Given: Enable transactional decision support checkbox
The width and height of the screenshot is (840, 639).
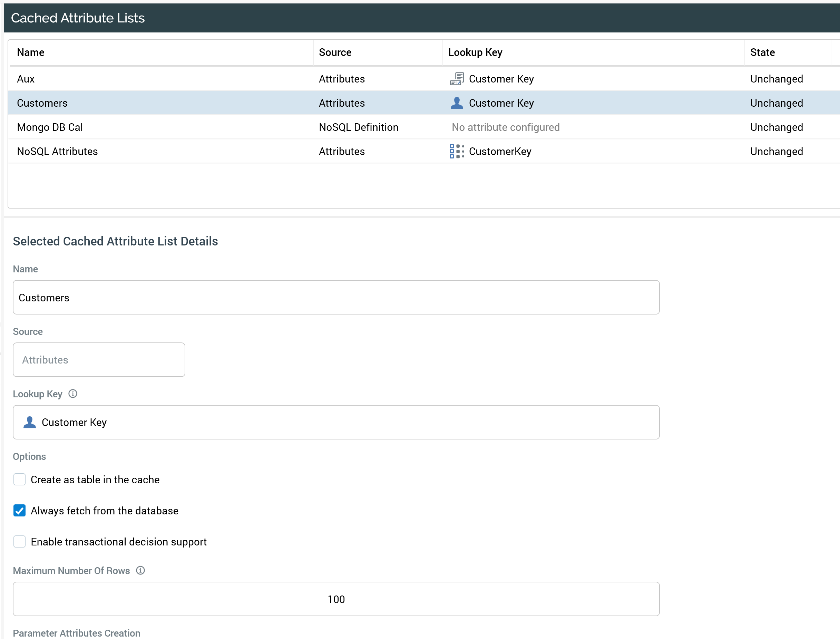Looking at the screenshot, I should [19, 541].
